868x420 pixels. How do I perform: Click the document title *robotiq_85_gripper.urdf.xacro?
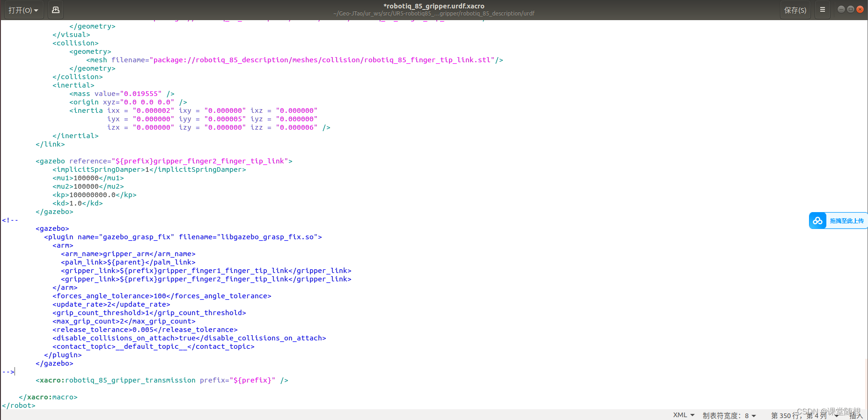(x=434, y=6)
